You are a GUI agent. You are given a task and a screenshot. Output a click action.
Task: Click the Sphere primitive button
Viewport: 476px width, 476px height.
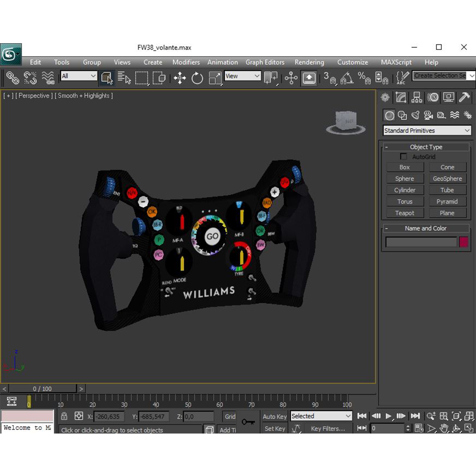click(405, 179)
